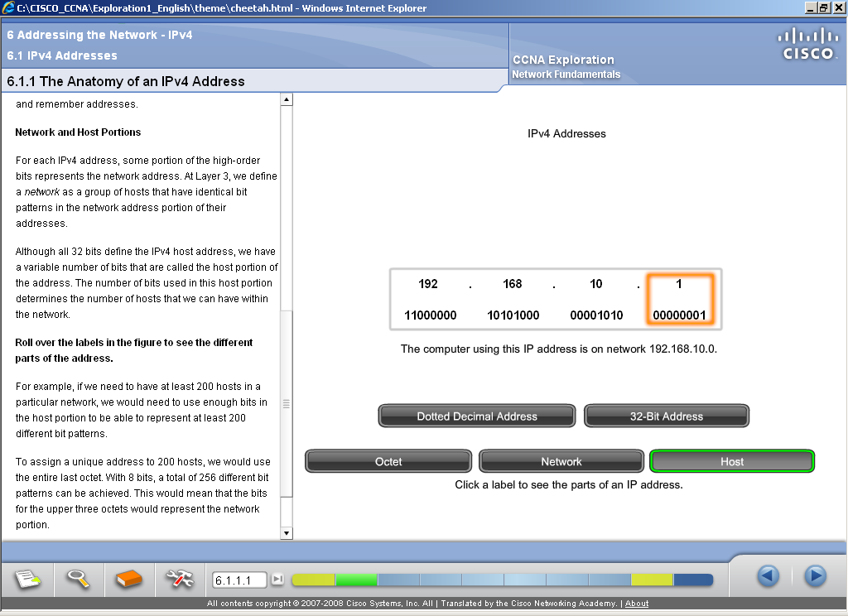Click the binary octet 11000000

431,315
